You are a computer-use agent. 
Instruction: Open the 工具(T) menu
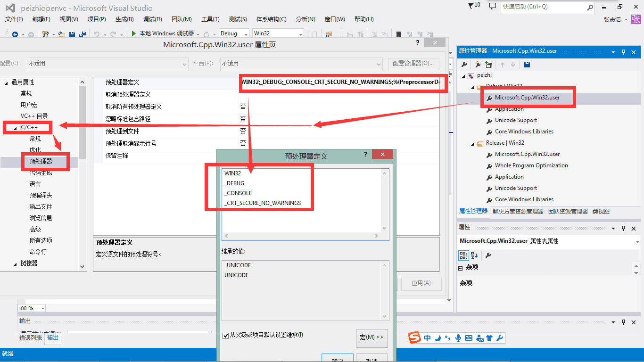(x=210, y=19)
